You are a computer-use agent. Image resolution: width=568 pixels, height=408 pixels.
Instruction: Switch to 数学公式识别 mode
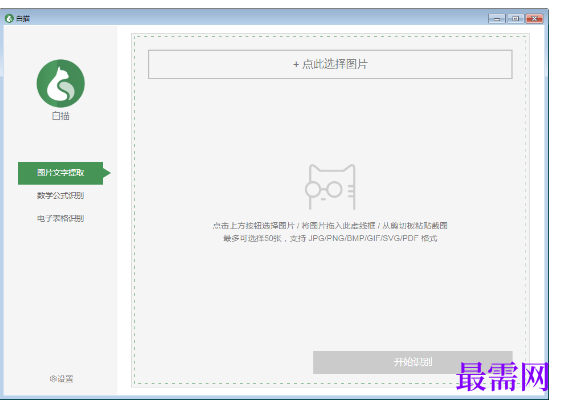point(60,196)
